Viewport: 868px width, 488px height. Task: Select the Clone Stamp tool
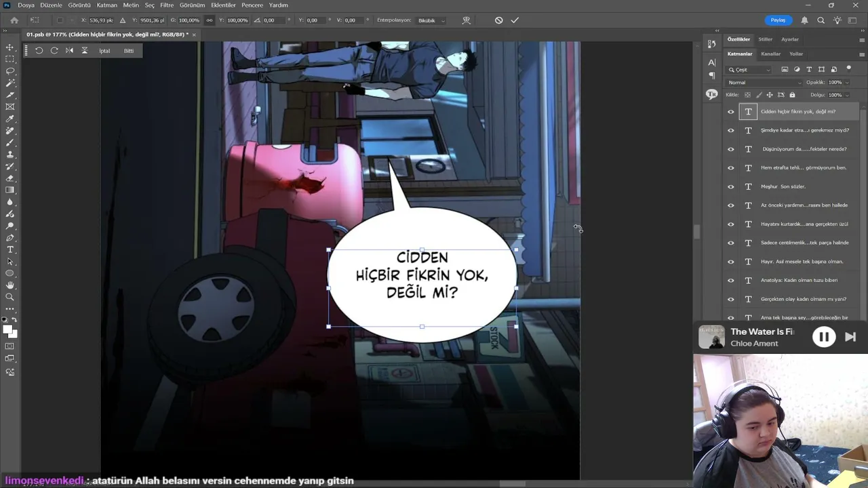click(x=10, y=155)
